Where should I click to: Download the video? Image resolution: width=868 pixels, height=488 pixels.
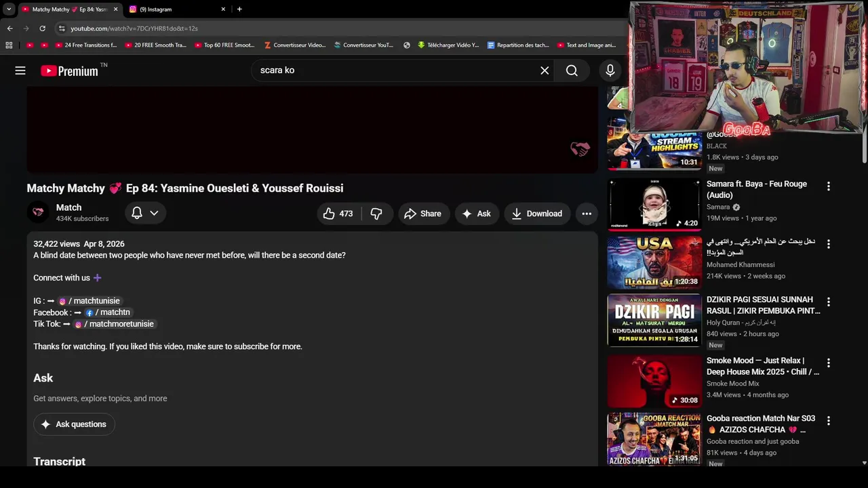pyautogui.click(x=536, y=213)
